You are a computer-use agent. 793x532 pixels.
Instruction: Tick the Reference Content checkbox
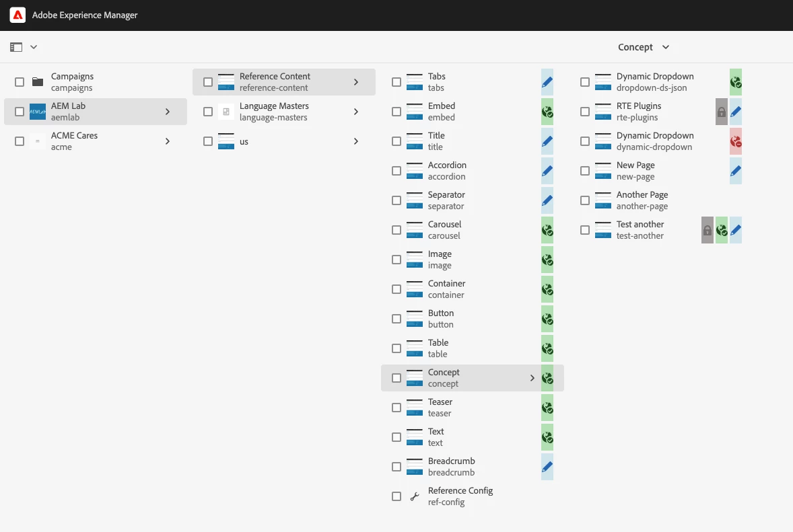tap(208, 82)
